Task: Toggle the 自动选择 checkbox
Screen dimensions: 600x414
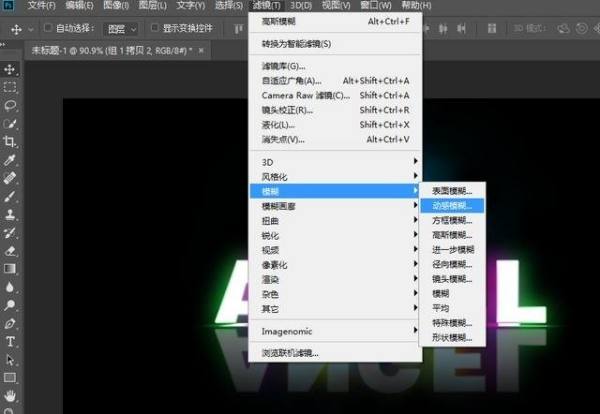Action: [x=48, y=28]
